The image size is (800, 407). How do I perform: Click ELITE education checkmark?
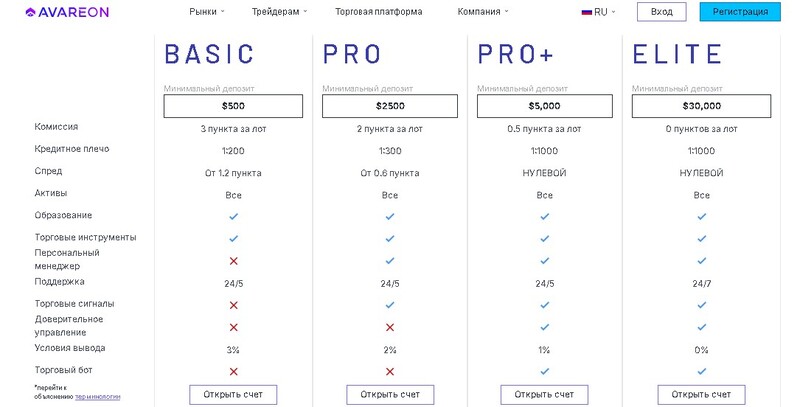click(x=702, y=216)
